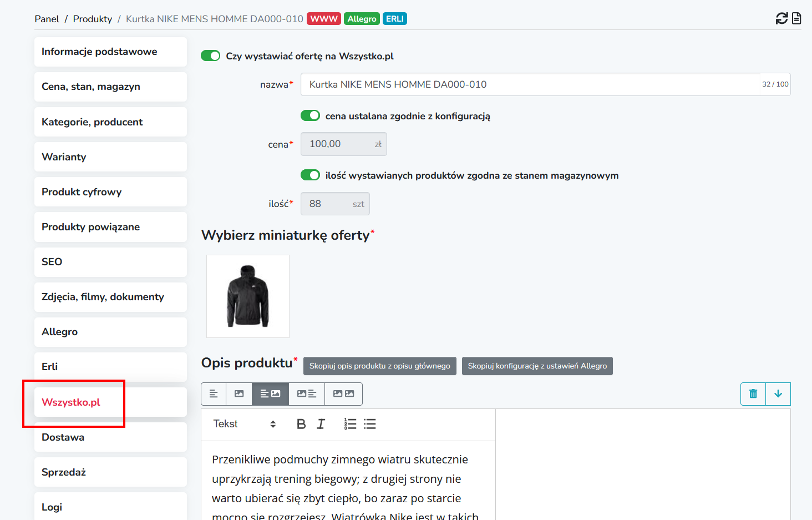Click the refresh sync icon at top right
Viewport: 812px width, 520px height.
(x=781, y=18)
